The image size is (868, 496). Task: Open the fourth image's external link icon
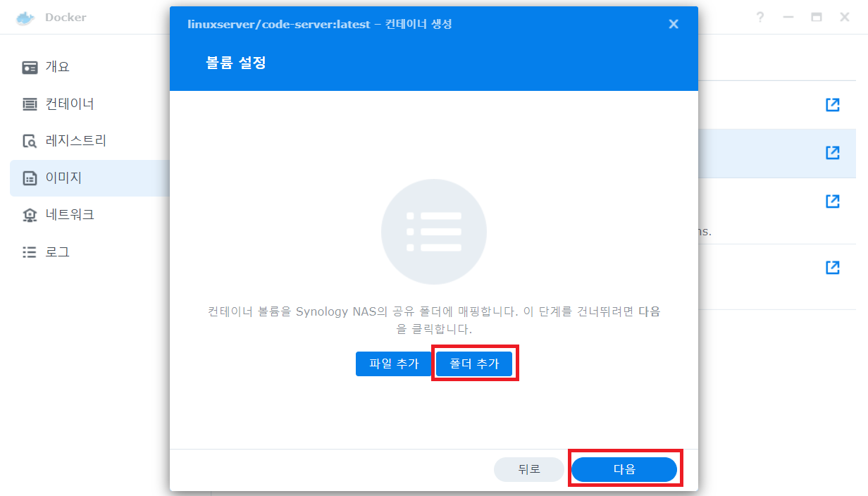click(832, 267)
